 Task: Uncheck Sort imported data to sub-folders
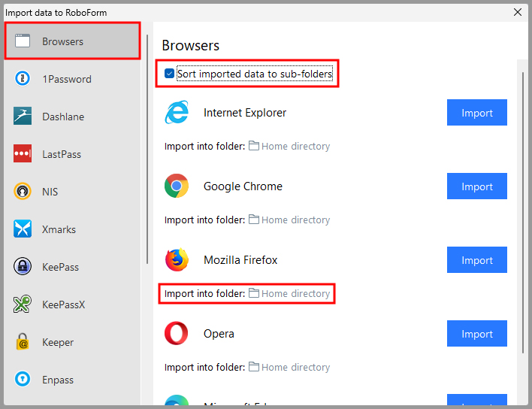pyautogui.click(x=170, y=74)
